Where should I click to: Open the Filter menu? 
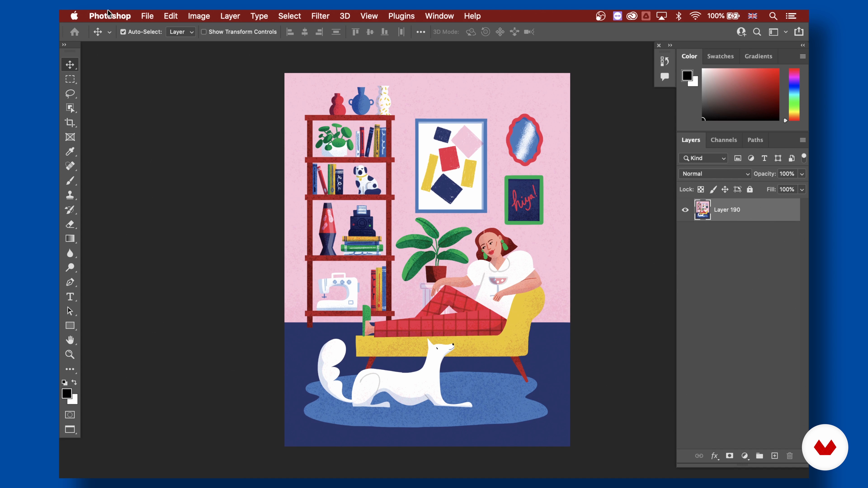point(320,16)
